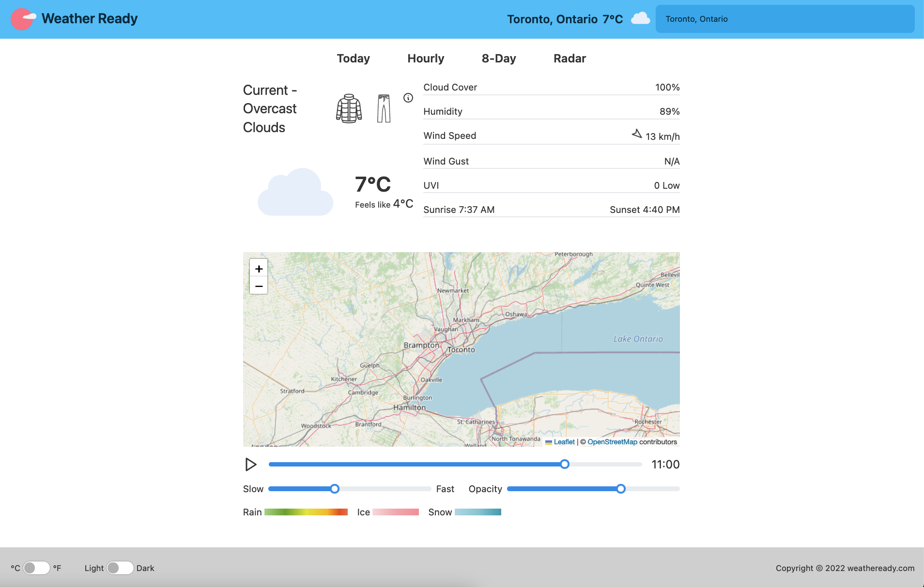Click the radar timeline slider handle
924x587 pixels.
point(565,464)
